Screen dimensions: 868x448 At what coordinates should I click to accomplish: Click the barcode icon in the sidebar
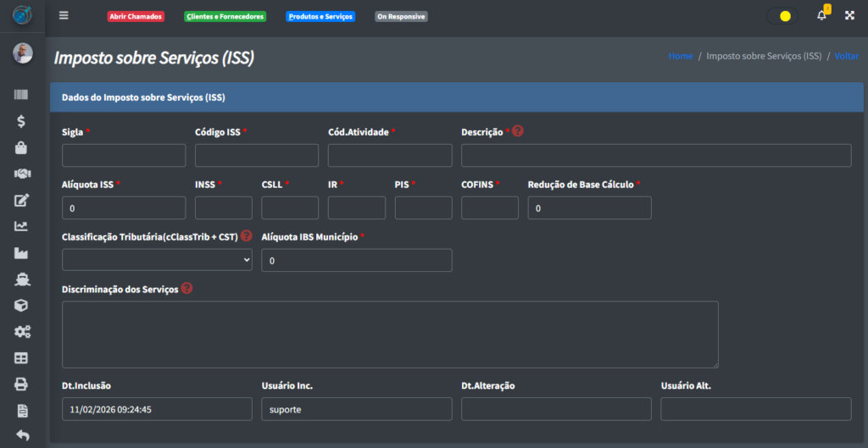[x=22, y=95]
